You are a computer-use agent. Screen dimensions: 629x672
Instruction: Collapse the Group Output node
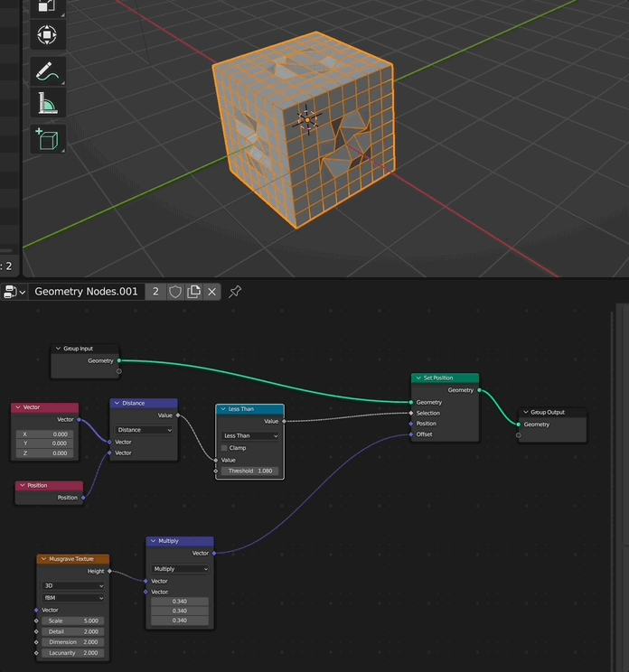click(526, 412)
